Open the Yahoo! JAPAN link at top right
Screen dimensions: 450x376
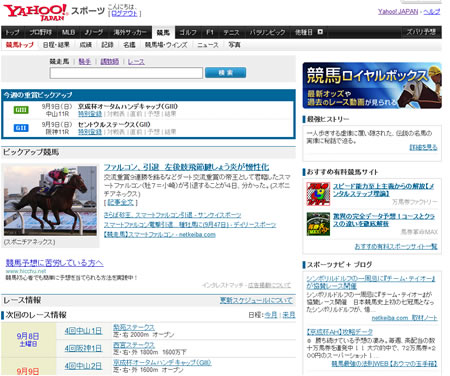click(398, 12)
